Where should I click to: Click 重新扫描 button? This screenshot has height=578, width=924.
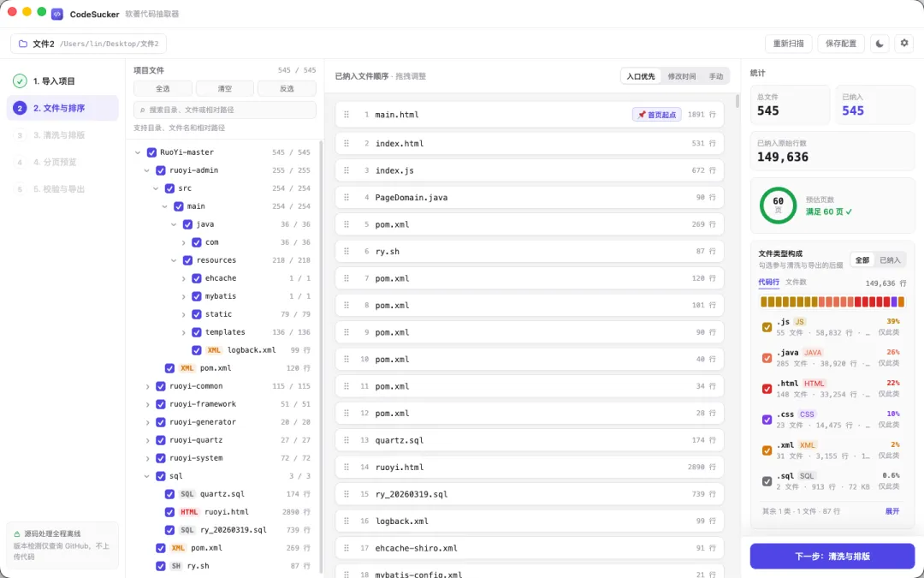(789, 44)
